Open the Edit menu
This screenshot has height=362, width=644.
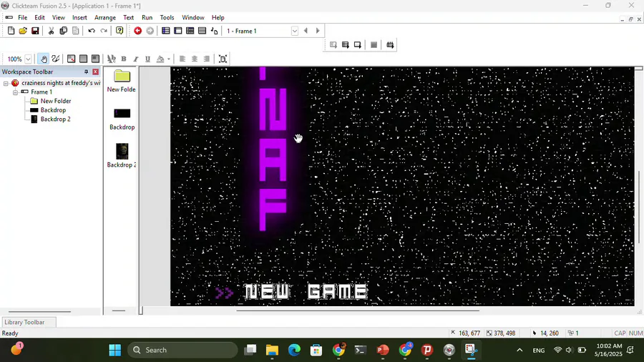[x=39, y=18]
